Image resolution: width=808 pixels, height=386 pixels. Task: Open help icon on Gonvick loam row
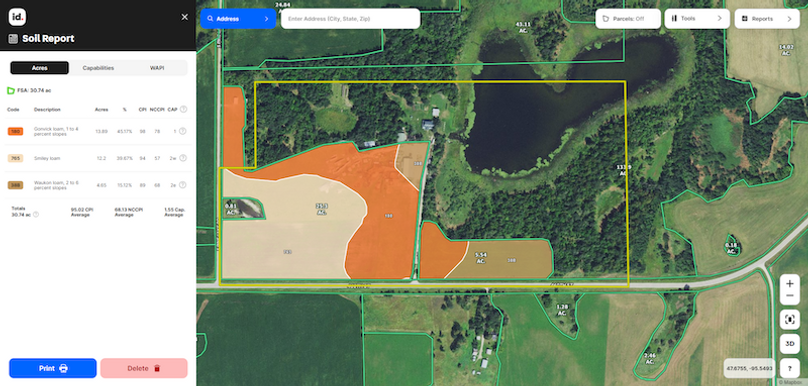(x=183, y=131)
